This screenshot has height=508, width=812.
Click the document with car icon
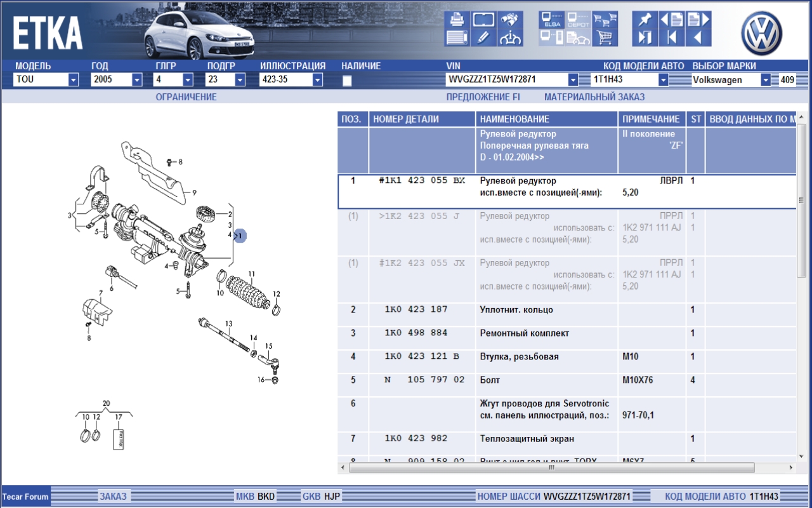pos(578,37)
